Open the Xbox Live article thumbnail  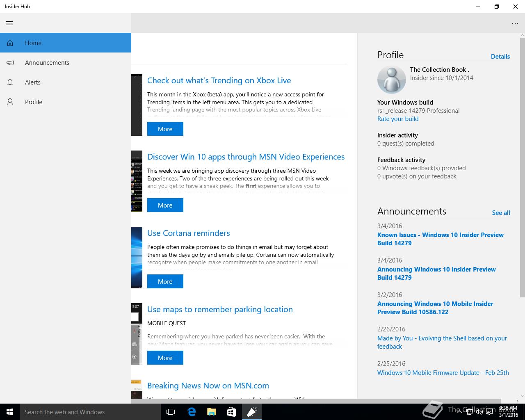pyautogui.click(x=137, y=105)
